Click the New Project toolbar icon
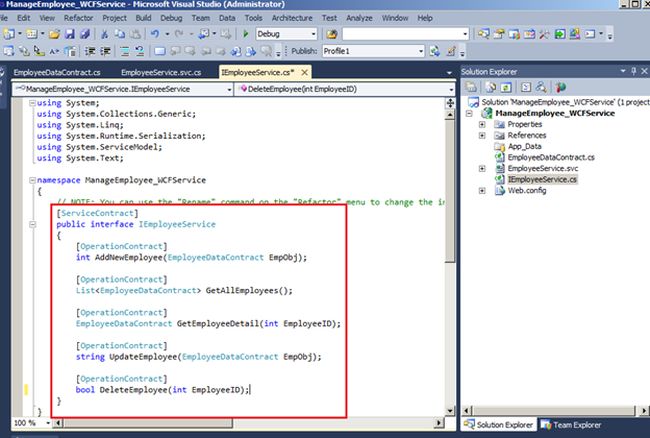Image resolution: width=650 pixels, height=438 pixels. [9, 34]
